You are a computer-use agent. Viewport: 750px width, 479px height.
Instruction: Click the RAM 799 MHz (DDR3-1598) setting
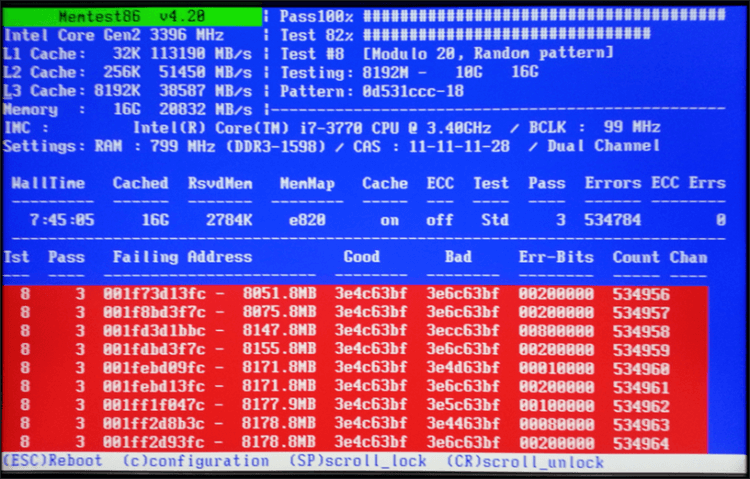tap(210, 146)
